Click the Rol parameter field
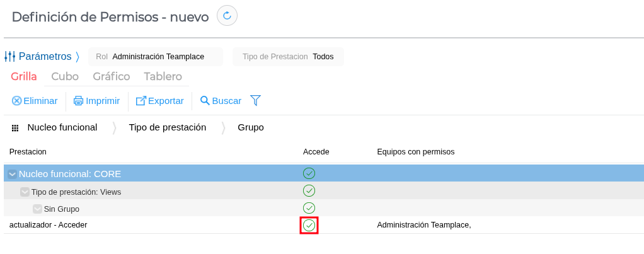This screenshot has width=644, height=254. pyautogui.click(x=156, y=57)
